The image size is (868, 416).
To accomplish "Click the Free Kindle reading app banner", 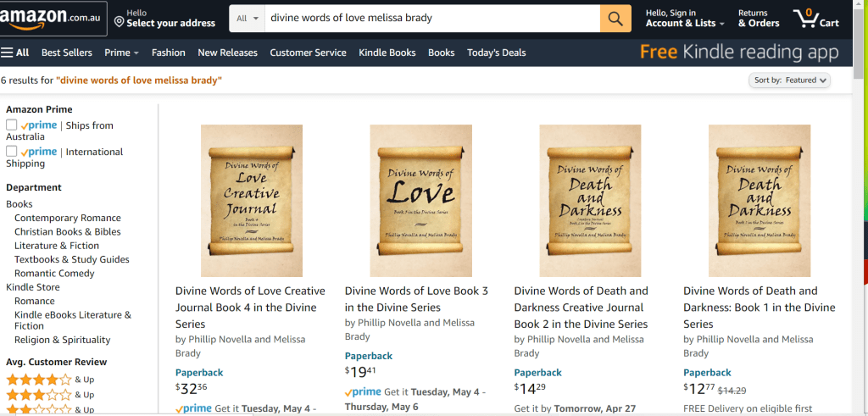I will 739,53.
